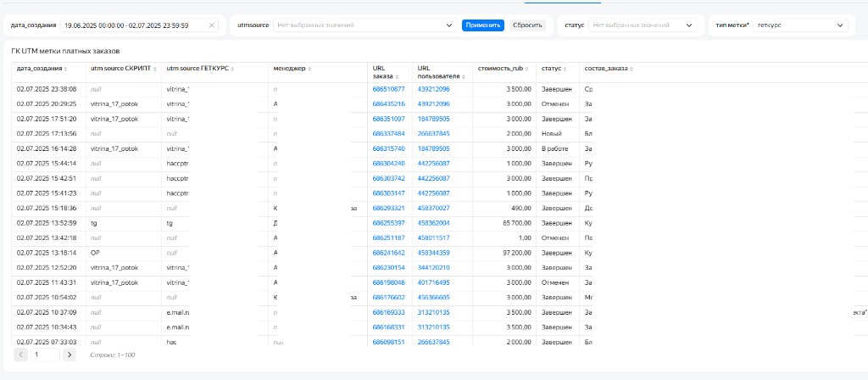The image size is (868, 380).
Task: Open order link 686293321
Action: pos(388,208)
